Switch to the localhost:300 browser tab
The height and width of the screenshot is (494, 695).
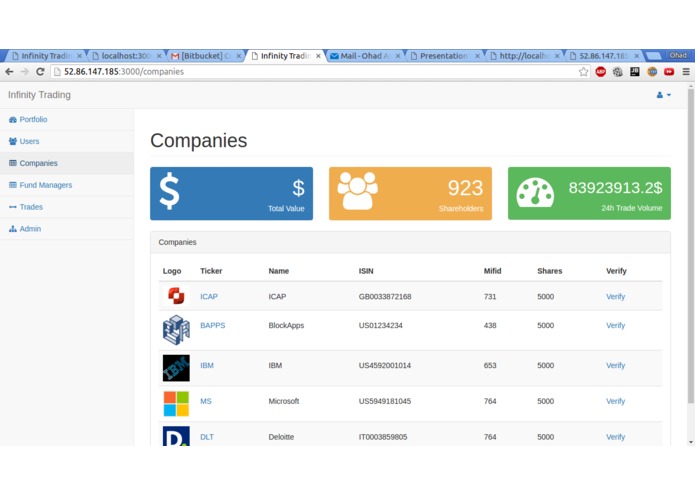[127, 56]
